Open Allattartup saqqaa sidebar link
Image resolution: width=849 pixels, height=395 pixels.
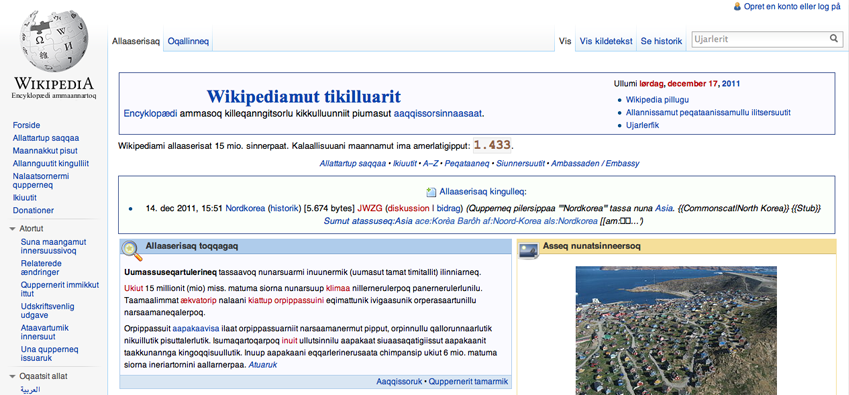[x=46, y=138]
